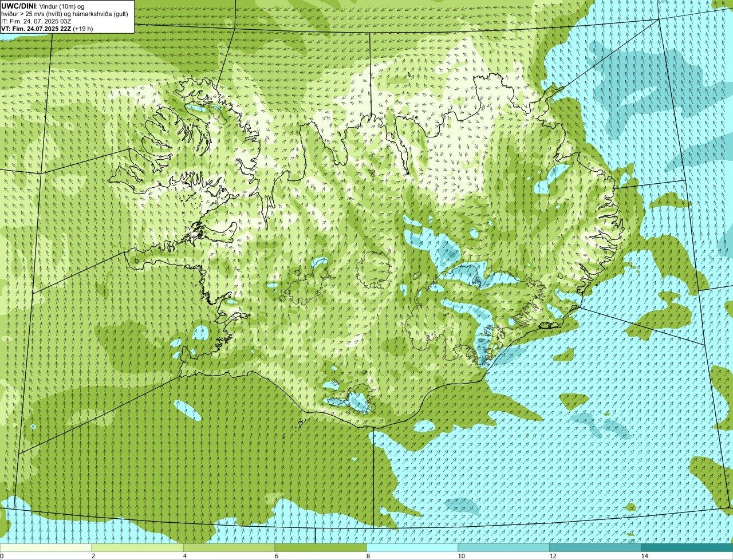Click the 'hviður > 25 m/s (hvítt)' description line

[65, 13]
